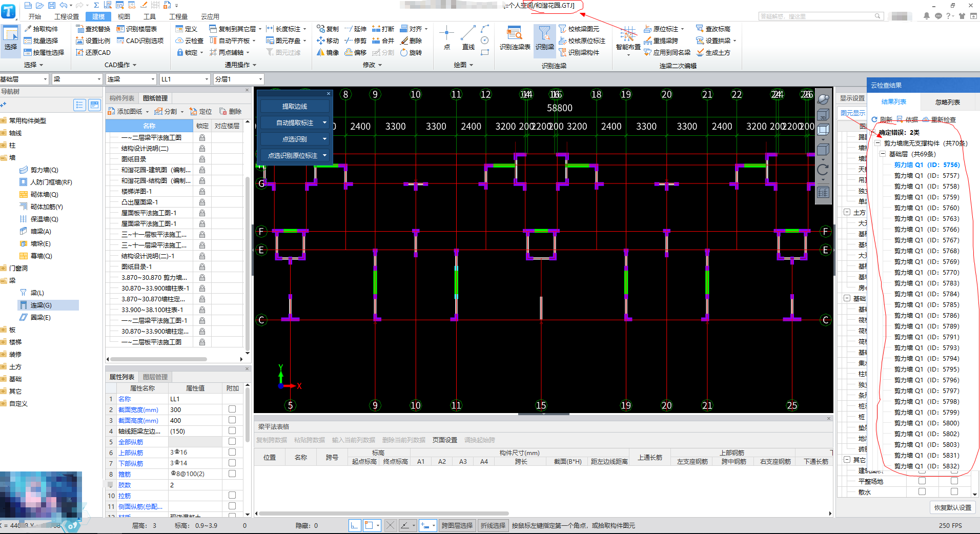Select 剪力墙 Q1 (ID: 5757) result
This screenshot has width=980, height=534.
[x=927, y=176]
